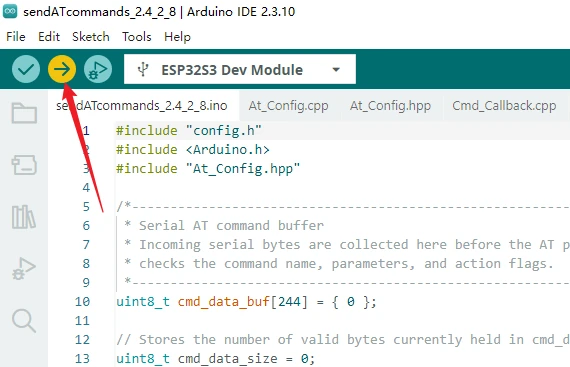This screenshot has width=570, height=367.
Task: Place cursor on #include <Arduino.h> line
Action: click(193, 149)
